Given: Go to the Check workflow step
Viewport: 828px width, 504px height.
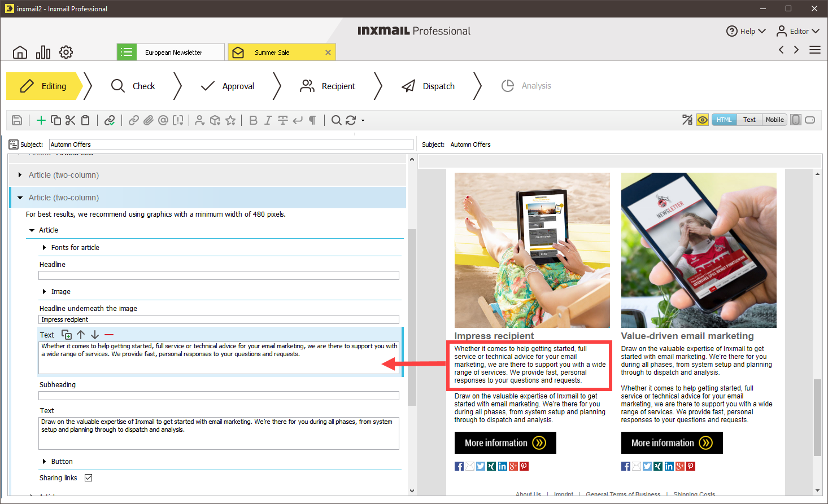Looking at the screenshot, I should coord(133,86).
